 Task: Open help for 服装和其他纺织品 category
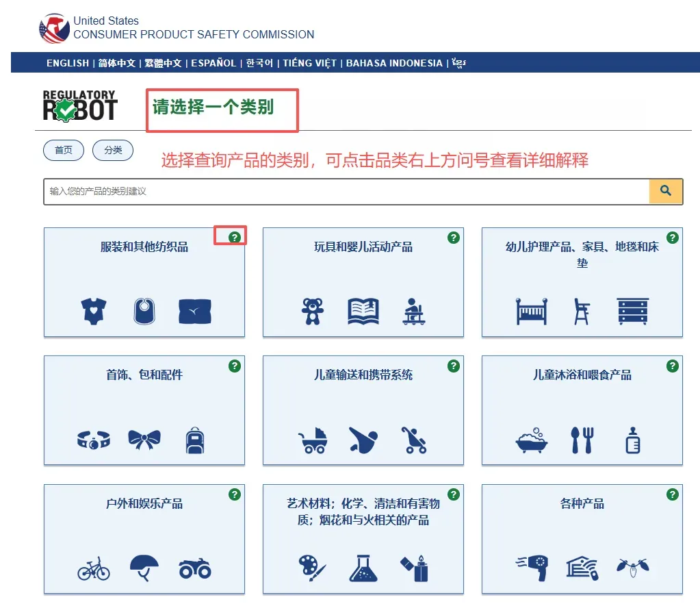[235, 237]
